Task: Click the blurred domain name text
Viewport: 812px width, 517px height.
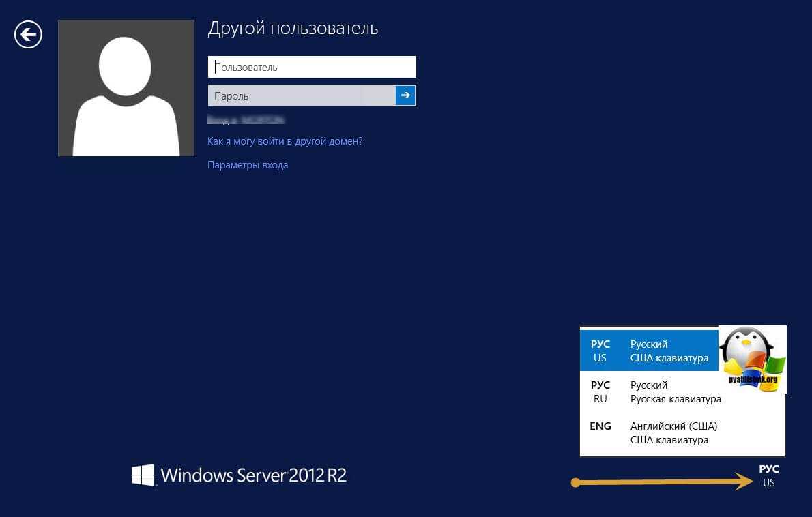Action: click(246, 120)
